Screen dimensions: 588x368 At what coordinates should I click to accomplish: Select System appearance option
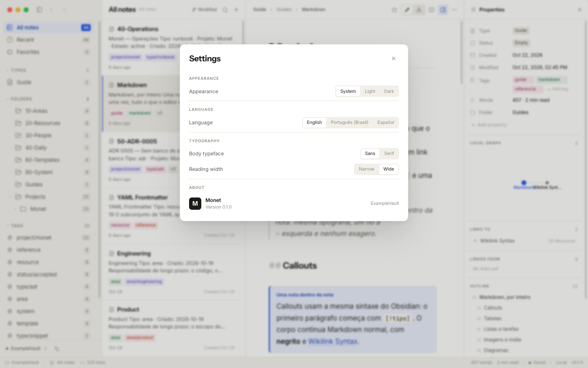[x=348, y=91]
